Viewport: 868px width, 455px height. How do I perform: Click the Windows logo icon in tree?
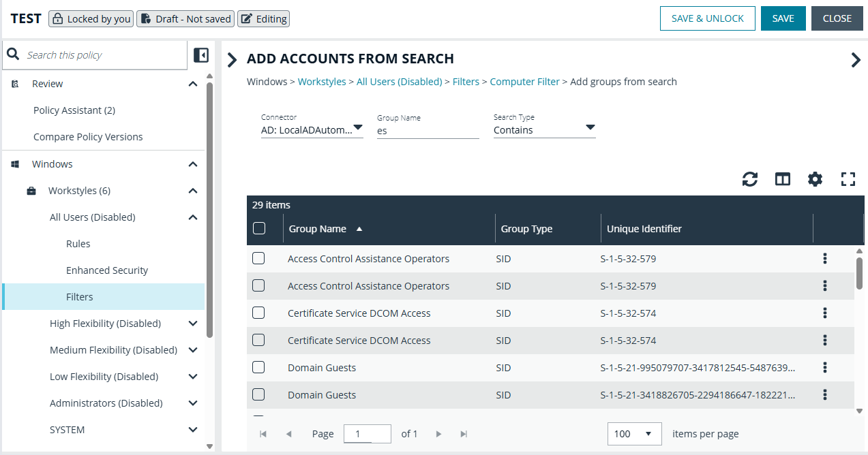15,164
